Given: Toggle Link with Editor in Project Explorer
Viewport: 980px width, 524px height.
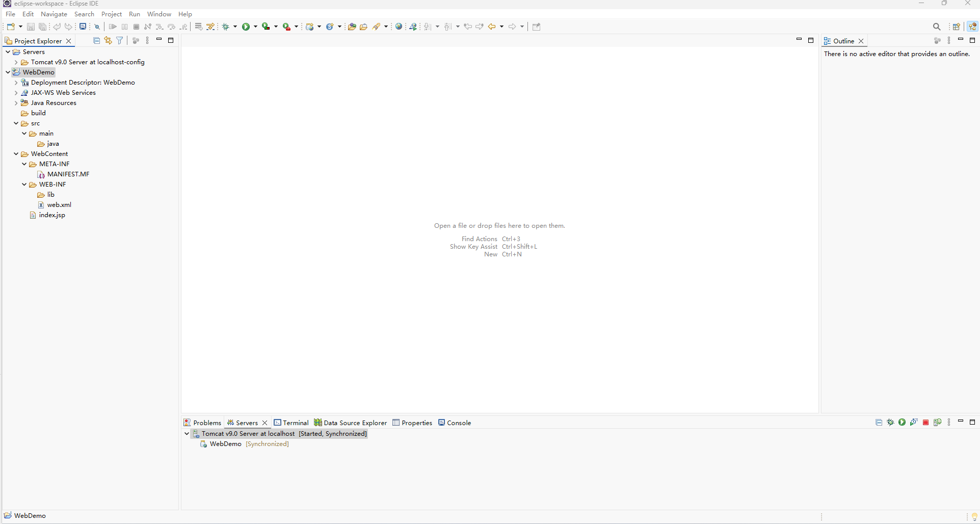Looking at the screenshot, I should [108, 40].
